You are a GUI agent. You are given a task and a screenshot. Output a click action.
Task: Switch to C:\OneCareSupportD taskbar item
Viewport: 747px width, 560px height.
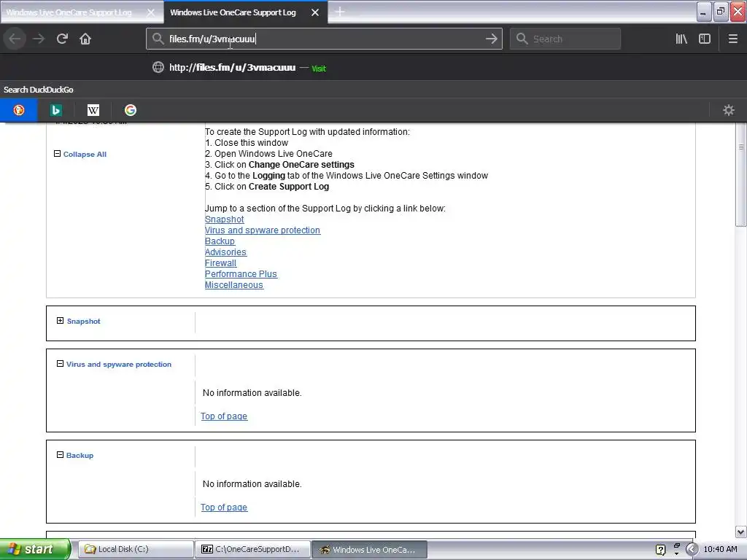(252, 549)
